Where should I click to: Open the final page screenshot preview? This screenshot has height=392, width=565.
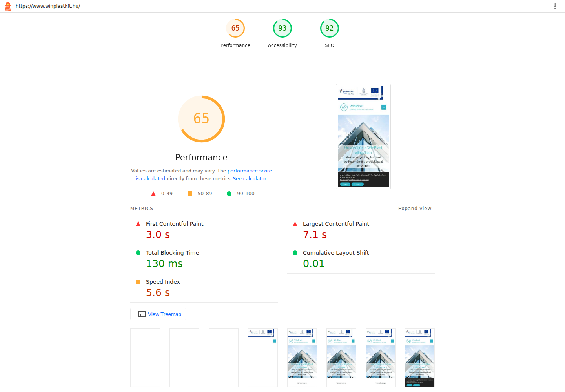(x=363, y=136)
